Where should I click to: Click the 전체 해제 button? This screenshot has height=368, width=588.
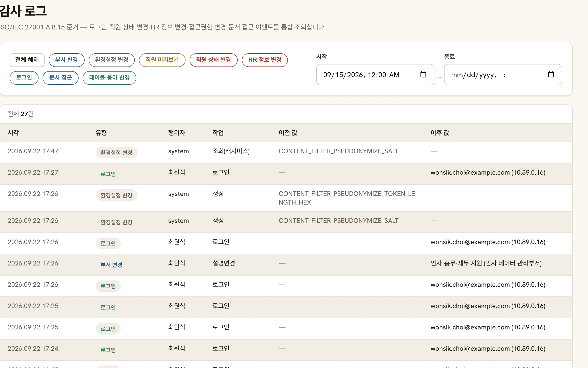tap(27, 60)
